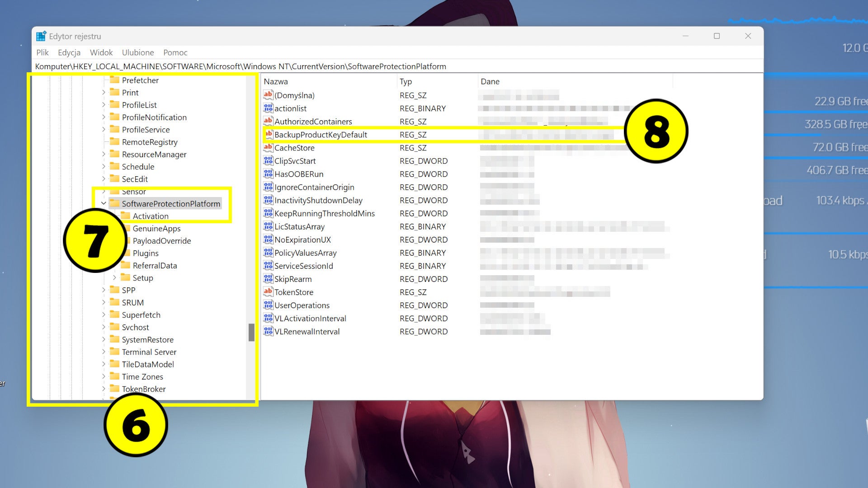This screenshot has width=868, height=488.
Task: Collapse the SoftwareProtectionPlatform key
Action: coord(104,204)
